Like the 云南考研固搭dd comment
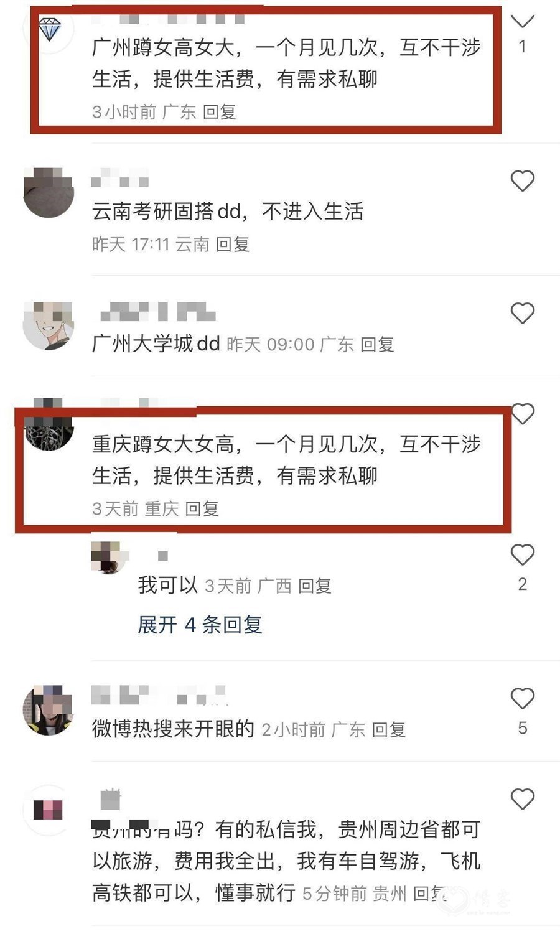 click(x=522, y=181)
